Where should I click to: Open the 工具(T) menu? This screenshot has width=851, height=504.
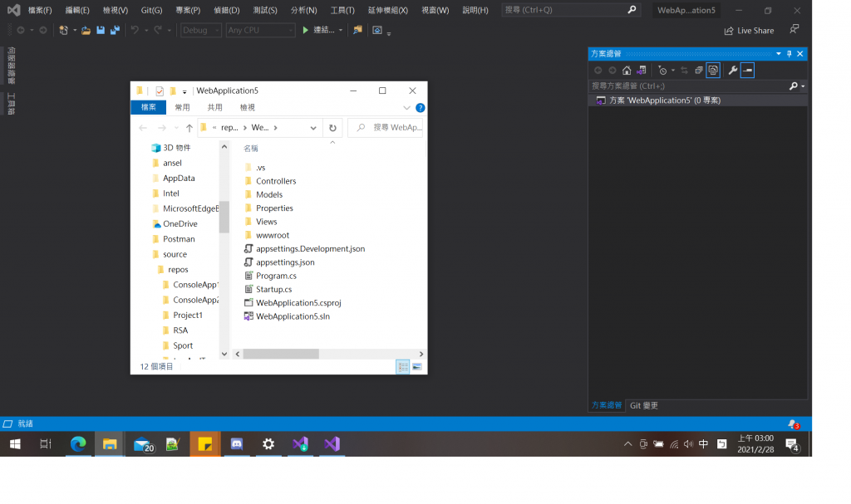point(342,10)
